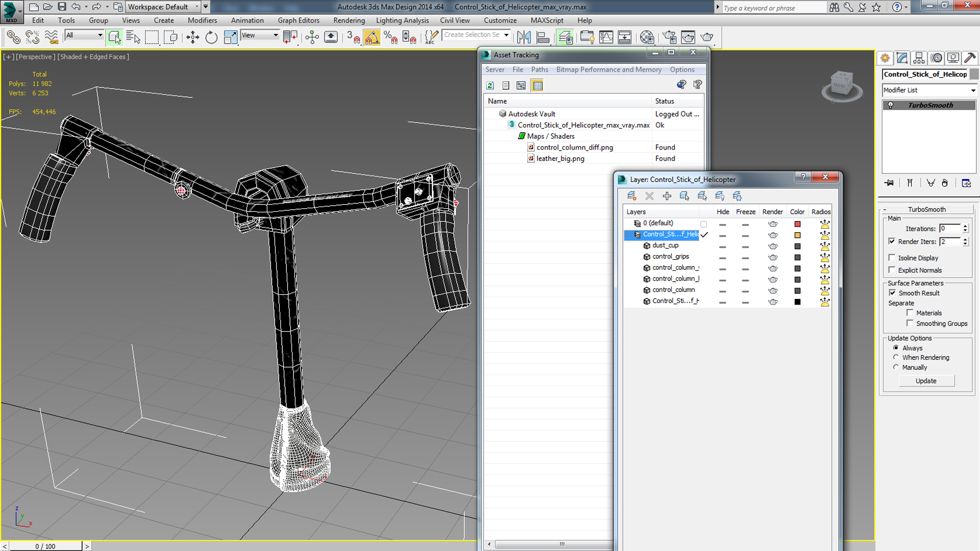This screenshot has width=980, height=551.
Task: Click the Render Production teapot icon
Action: point(707,37)
